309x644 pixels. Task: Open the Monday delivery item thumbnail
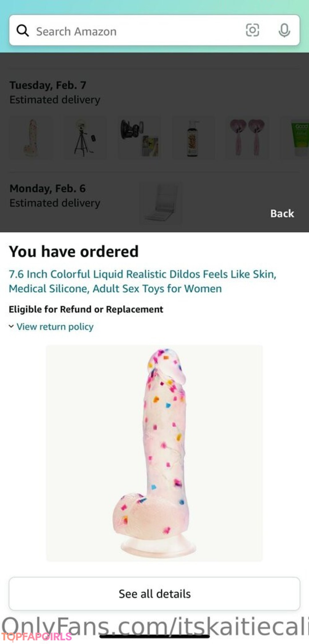click(161, 203)
